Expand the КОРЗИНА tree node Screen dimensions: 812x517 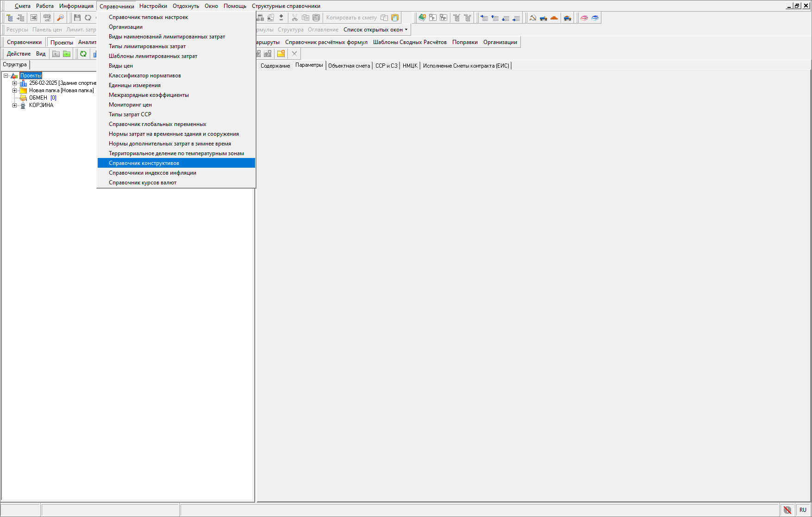click(x=15, y=106)
